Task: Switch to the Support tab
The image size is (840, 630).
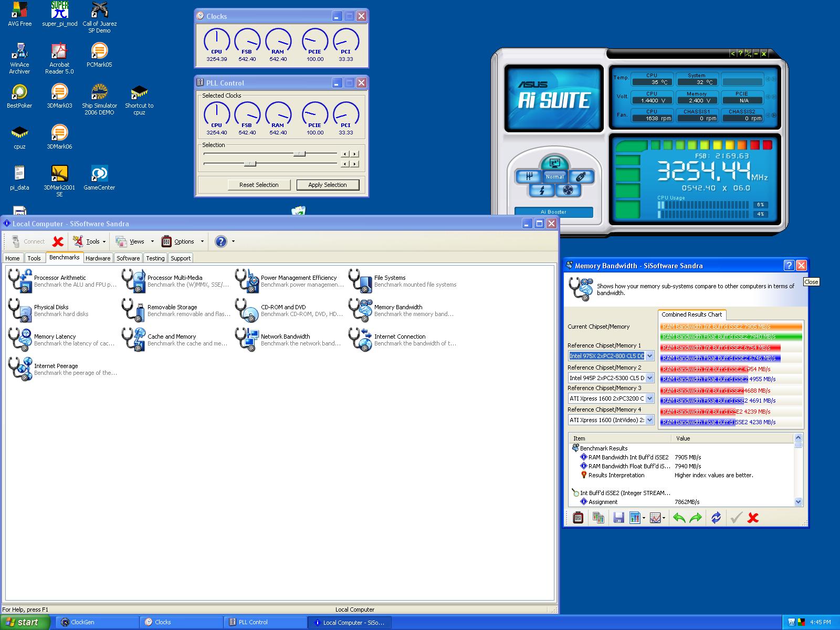Action: pyautogui.click(x=181, y=258)
